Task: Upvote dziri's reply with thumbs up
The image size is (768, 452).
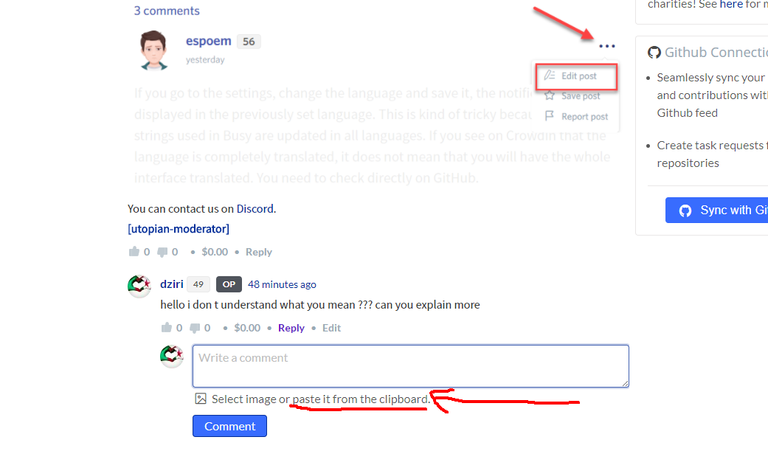Action: [x=167, y=328]
